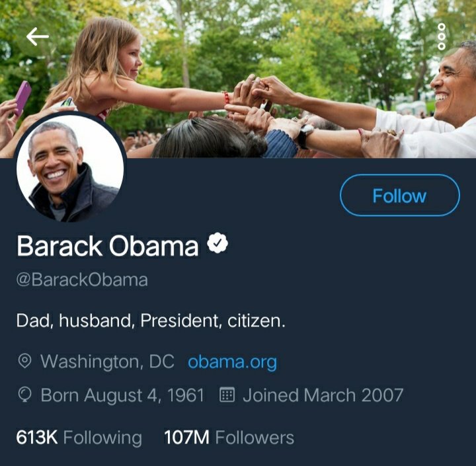The height and width of the screenshot is (466, 476).
Task: Follow Barack Obama
Action: point(399,195)
